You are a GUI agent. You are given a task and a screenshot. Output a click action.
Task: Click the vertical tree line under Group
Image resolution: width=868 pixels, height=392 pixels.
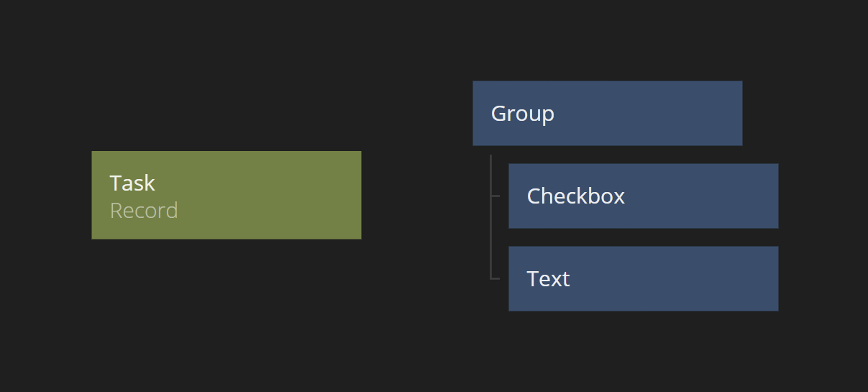pyautogui.click(x=490, y=216)
